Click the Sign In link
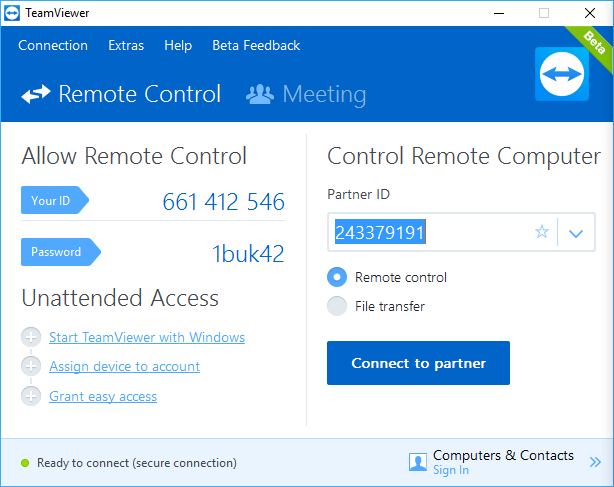Image resolution: width=614 pixels, height=487 pixels. [451, 470]
